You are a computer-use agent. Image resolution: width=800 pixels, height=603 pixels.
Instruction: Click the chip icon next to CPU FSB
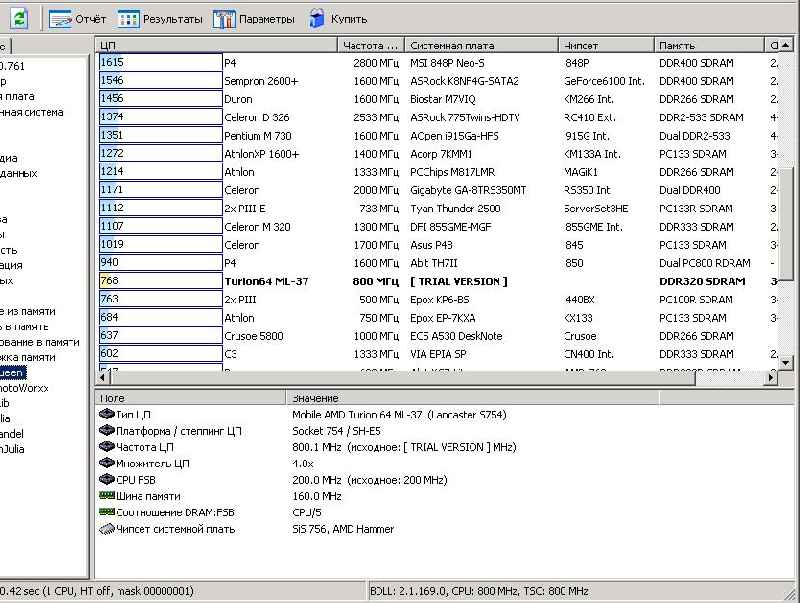[x=107, y=480]
